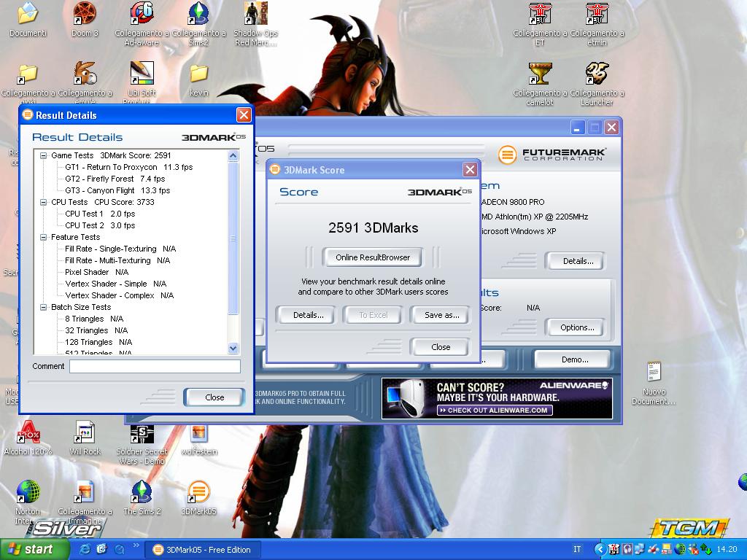Click the Result Details scrollbar thumb
The height and width of the screenshot is (560, 747).
233,238
